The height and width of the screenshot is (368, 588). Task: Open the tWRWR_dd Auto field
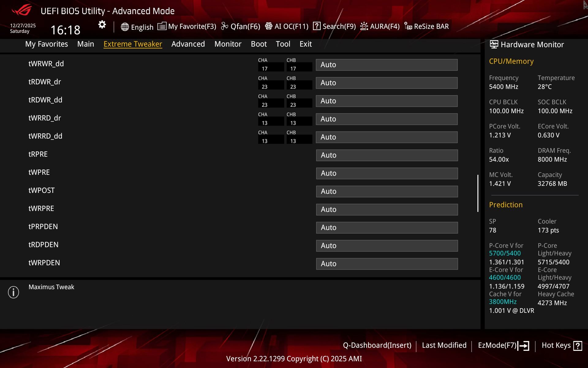[x=386, y=65]
